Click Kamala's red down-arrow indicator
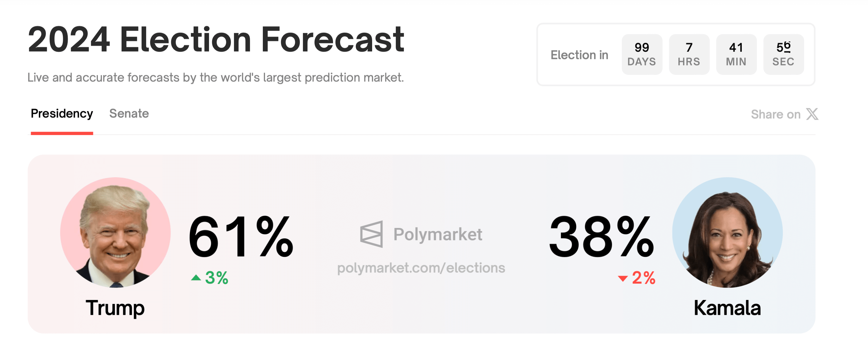Screen dimensions: 868x344 click(623, 278)
